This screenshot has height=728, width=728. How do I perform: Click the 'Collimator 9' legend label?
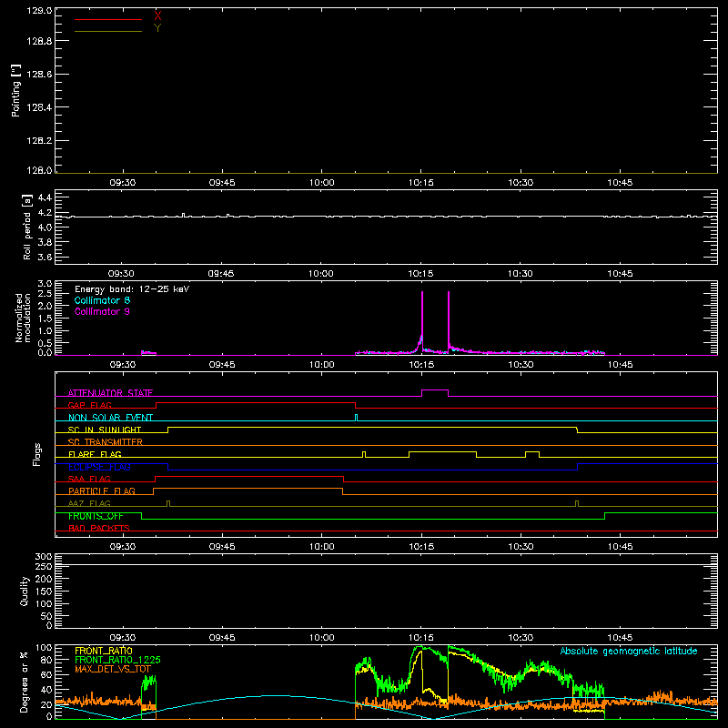[x=102, y=311]
